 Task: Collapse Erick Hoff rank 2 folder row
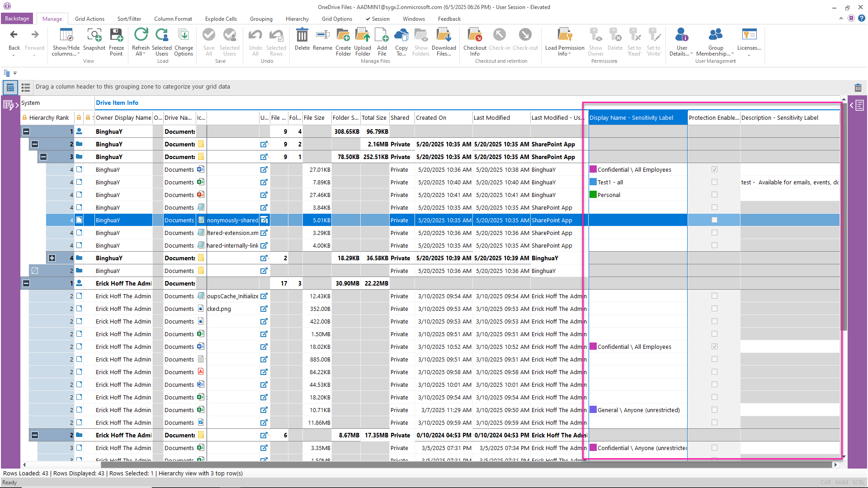[x=35, y=435]
